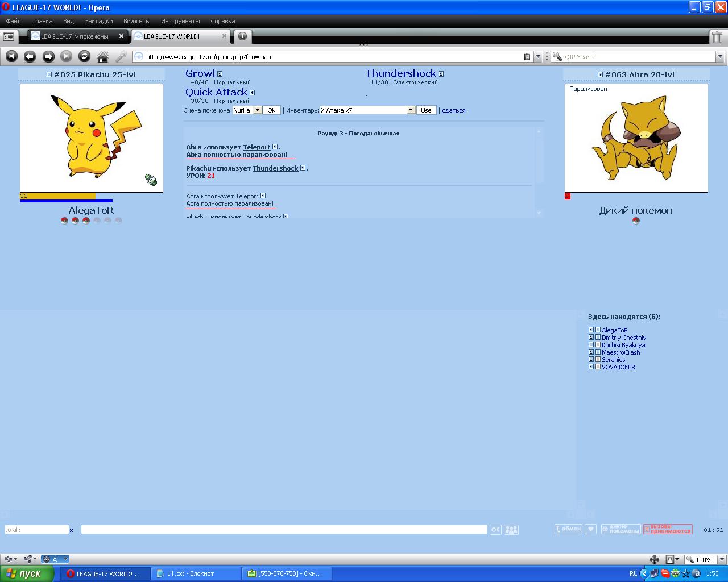Click the show images icon in status bar
This screenshot has width=728, height=582.
coord(670,559)
